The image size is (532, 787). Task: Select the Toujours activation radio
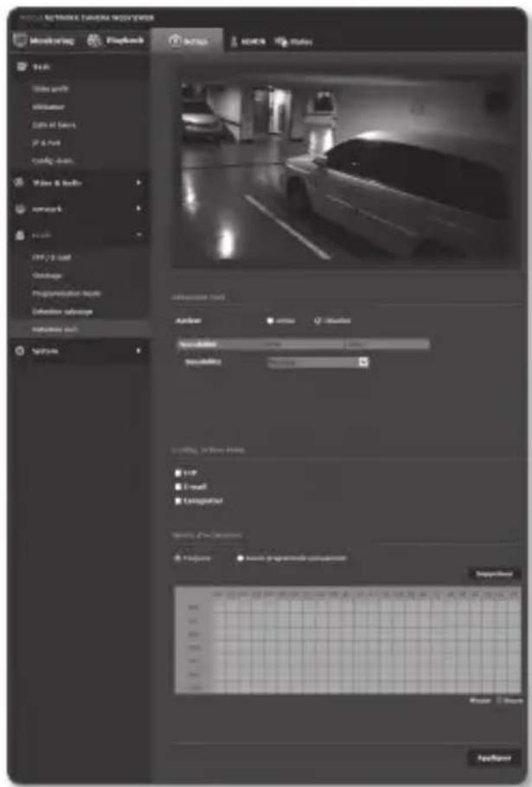tap(177, 558)
